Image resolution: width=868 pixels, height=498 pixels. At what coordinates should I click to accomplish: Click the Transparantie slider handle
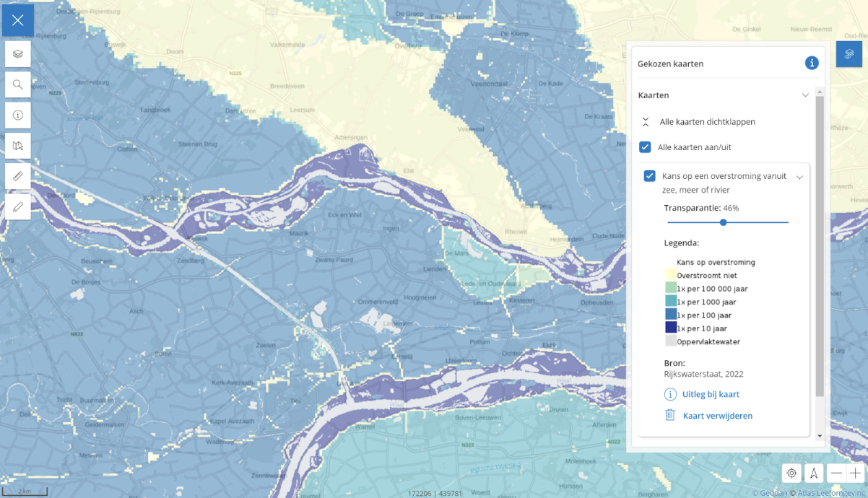724,222
